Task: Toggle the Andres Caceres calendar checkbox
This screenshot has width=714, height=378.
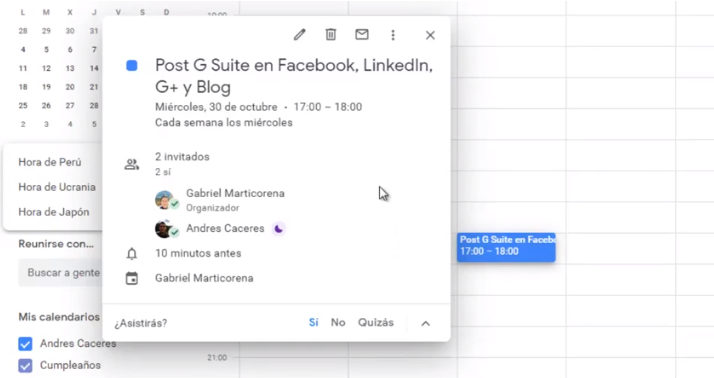Action: pyautogui.click(x=26, y=344)
